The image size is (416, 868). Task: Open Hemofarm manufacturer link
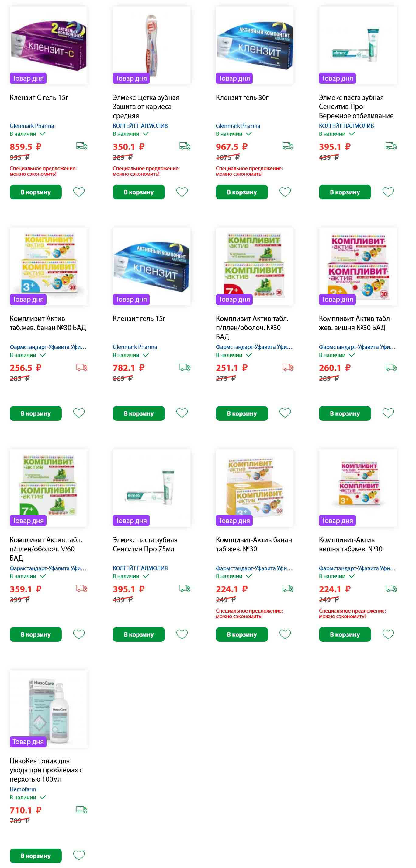[23, 789]
